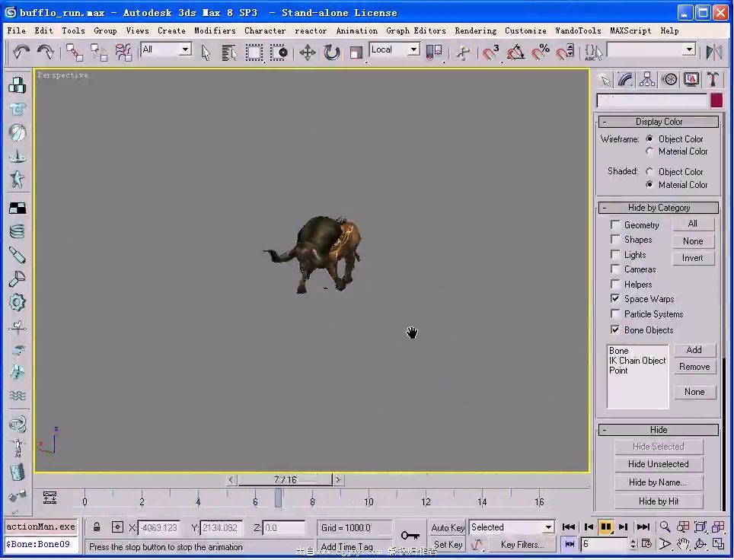Enable the Geometry hide checkbox

615,224
